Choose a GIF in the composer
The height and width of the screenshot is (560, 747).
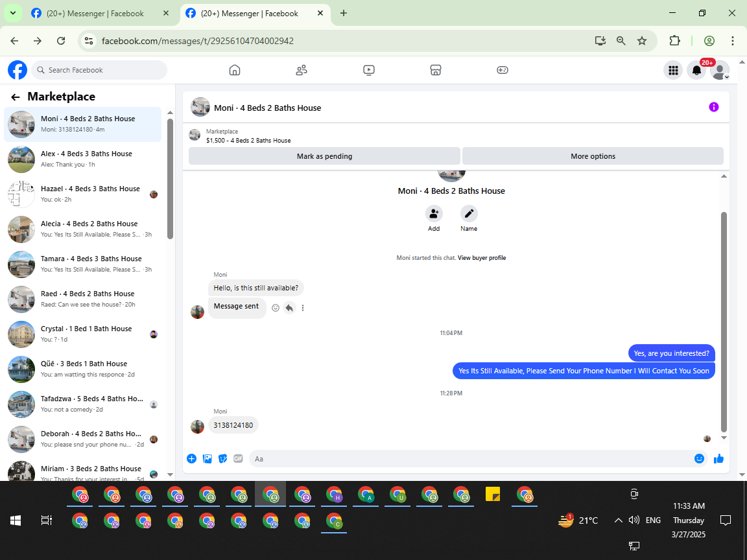tap(238, 459)
